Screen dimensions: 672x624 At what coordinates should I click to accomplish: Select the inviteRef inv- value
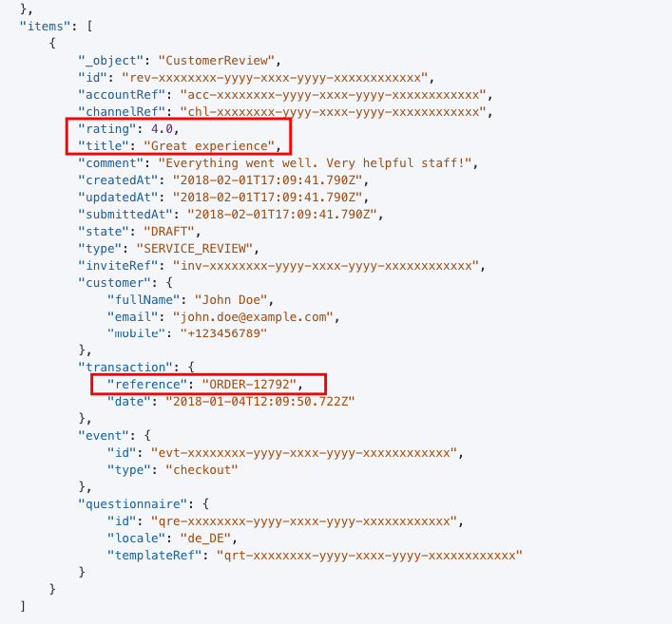[x=326, y=266]
